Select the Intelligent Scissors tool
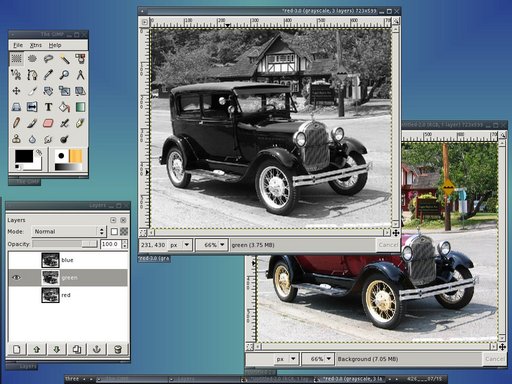Image resolution: width=512 pixels, height=384 pixels. click(x=16, y=75)
